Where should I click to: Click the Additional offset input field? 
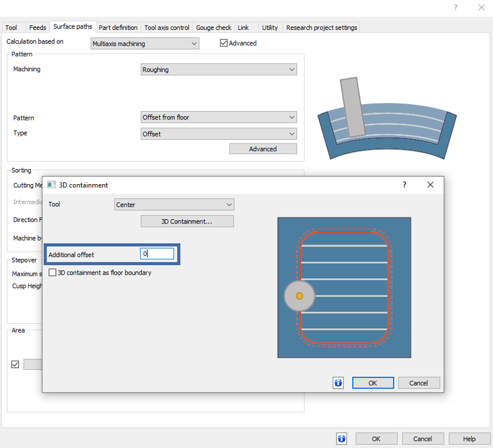(x=157, y=254)
